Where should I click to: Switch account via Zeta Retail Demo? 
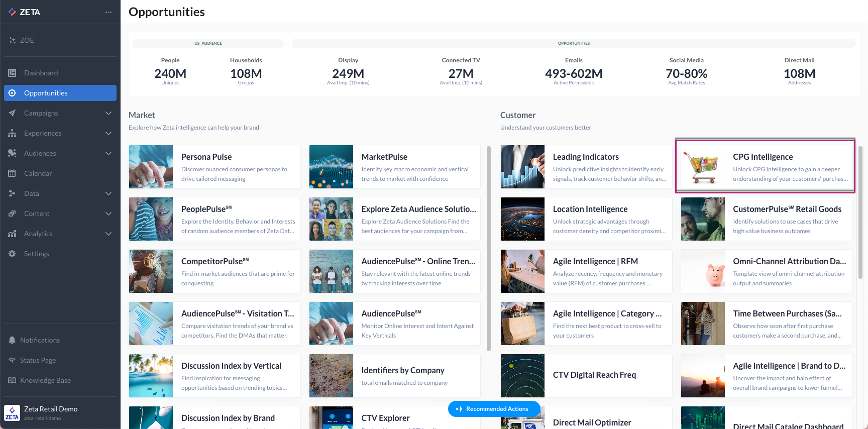click(x=50, y=412)
